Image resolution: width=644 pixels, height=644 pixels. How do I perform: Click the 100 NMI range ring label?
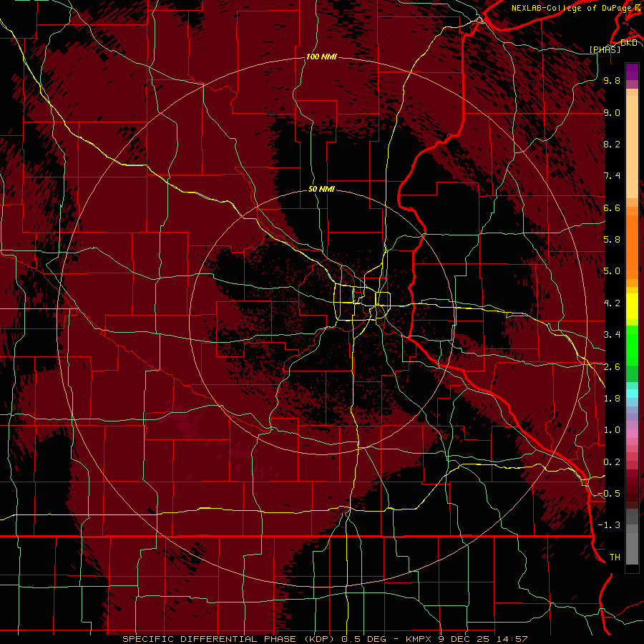321,57
